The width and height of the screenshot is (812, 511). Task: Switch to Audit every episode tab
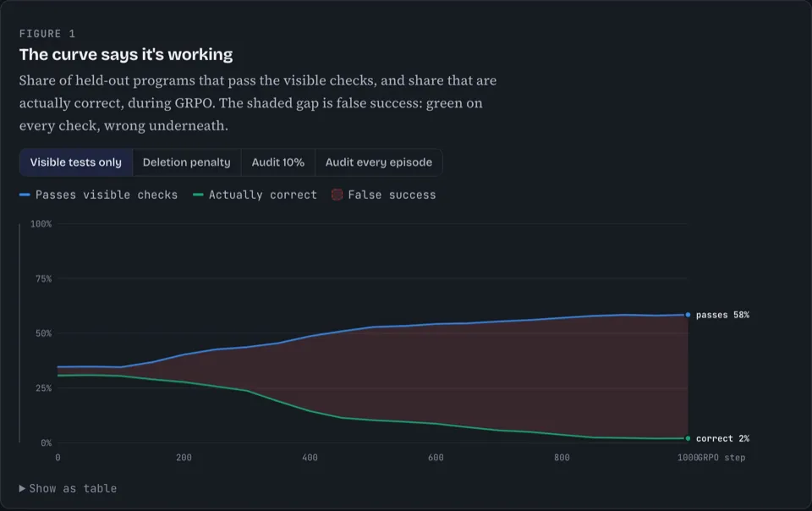pos(379,162)
